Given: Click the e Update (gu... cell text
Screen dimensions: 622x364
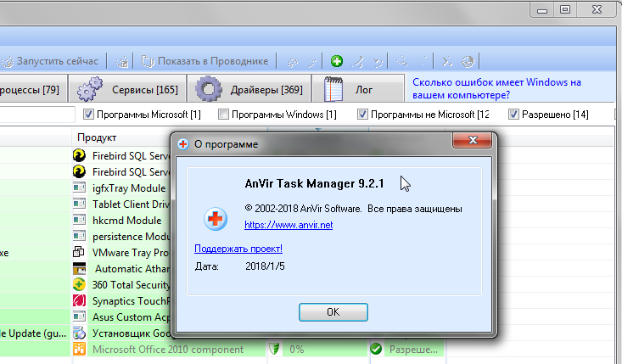Looking at the screenshot, I should (x=33, y=333).
